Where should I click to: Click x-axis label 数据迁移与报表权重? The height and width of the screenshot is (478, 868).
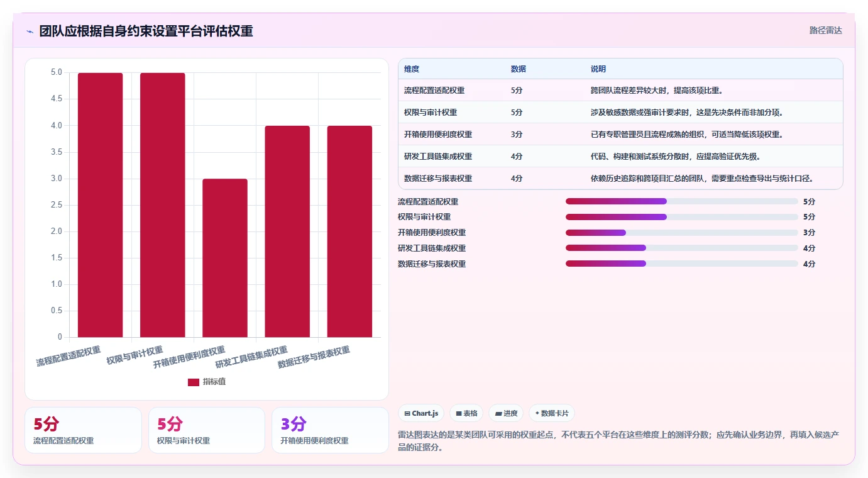pyautogui.click(x=314, y=357)
